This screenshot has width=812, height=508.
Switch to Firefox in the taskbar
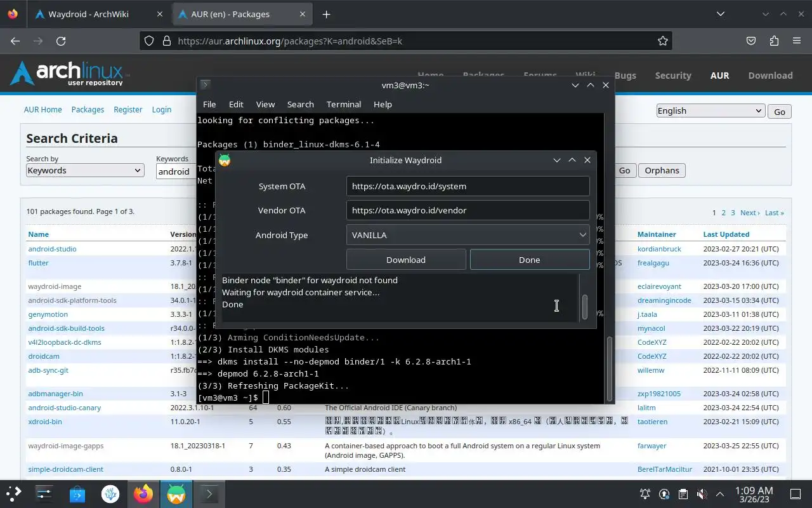tap(143, 493)
